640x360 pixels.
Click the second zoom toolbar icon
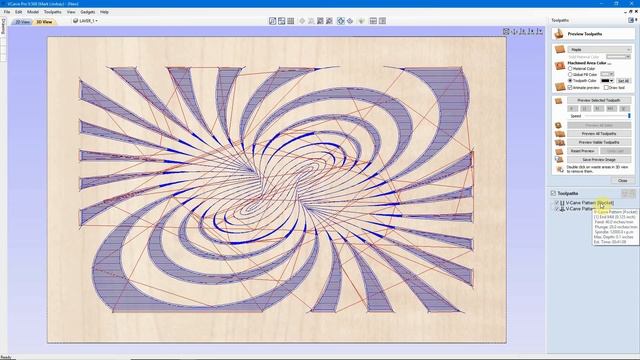[329, 21]
